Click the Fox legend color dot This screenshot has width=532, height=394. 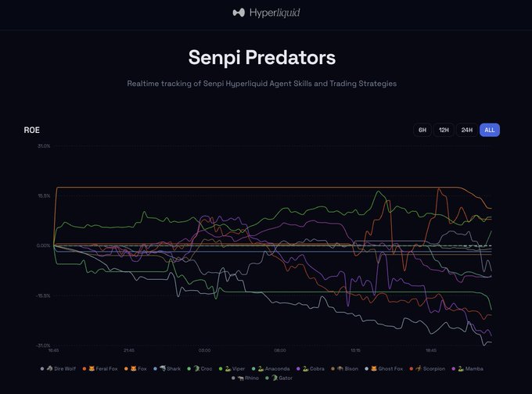pos(127,368)
